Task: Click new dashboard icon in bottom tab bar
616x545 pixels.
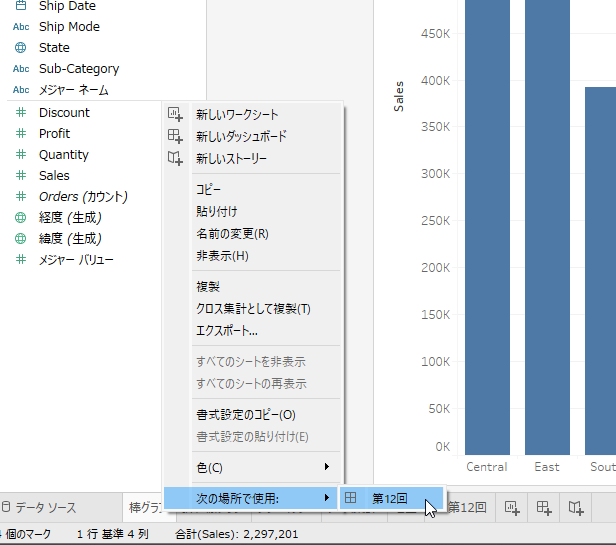Action: coord(543,507)
